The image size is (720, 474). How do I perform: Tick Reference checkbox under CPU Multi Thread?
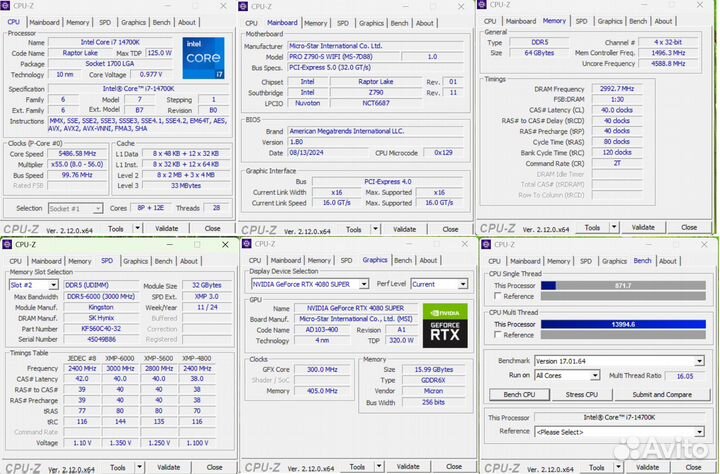point(497,335)
